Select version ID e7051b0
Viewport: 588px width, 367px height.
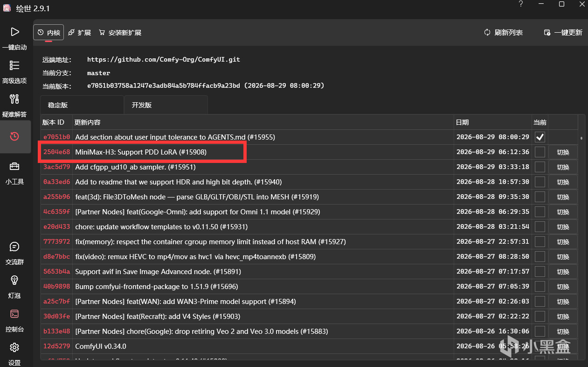coord(56,137)
